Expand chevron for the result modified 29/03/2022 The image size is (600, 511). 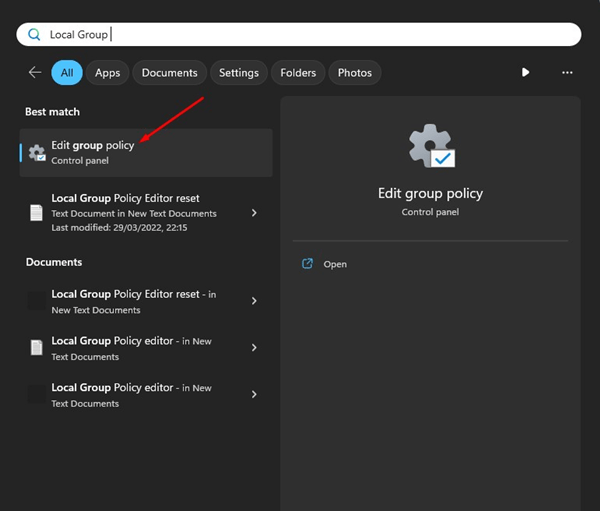coord(254,213)
